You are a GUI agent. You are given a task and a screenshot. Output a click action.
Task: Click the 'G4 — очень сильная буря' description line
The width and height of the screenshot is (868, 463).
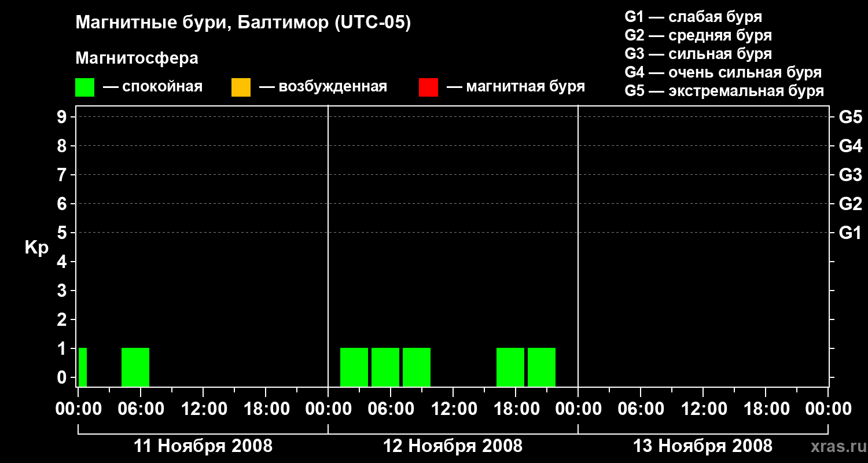pos(723,72)
